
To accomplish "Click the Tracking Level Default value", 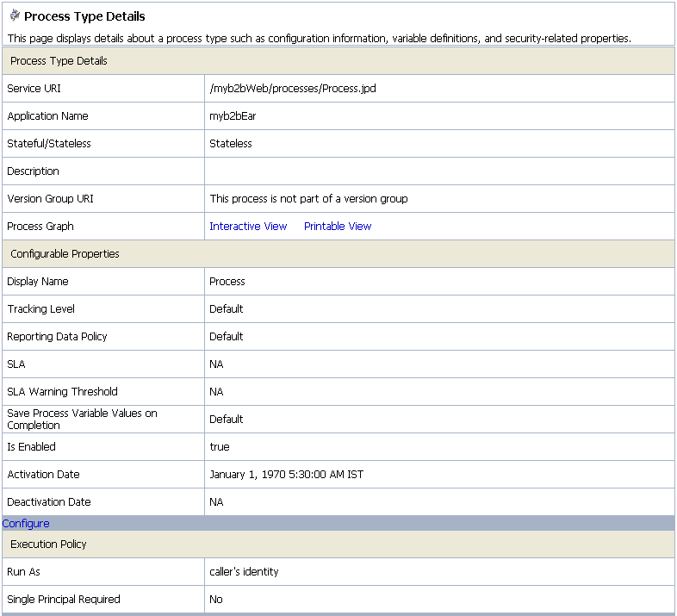I will (x=227, y=309).
